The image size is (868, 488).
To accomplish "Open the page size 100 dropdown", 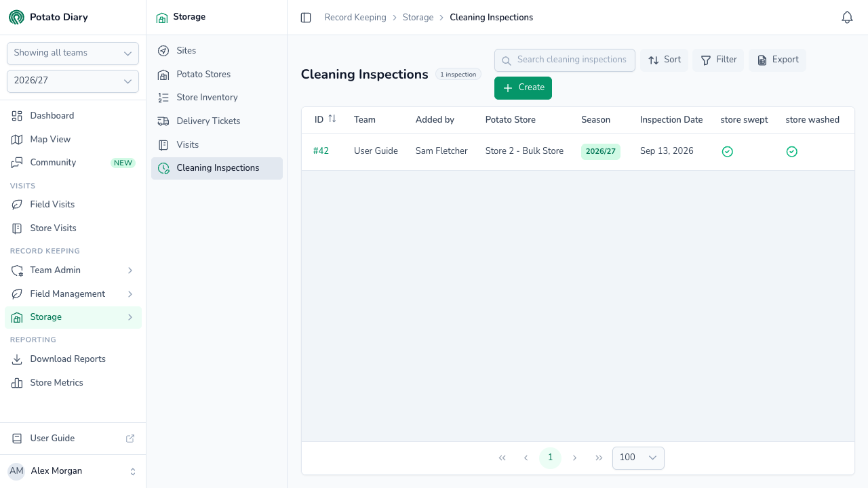I will [x=638, y=457].
